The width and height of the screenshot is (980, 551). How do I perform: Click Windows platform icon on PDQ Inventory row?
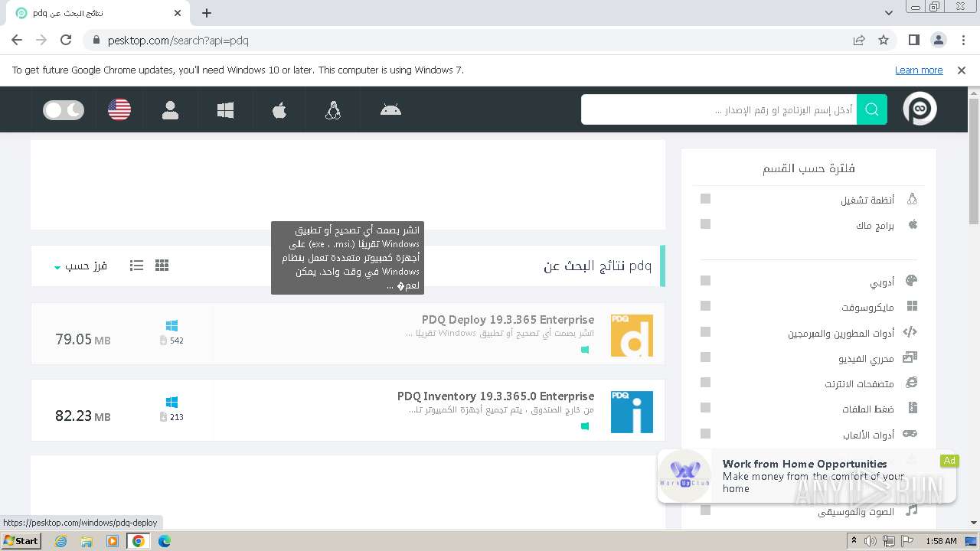tap(171, 403)
